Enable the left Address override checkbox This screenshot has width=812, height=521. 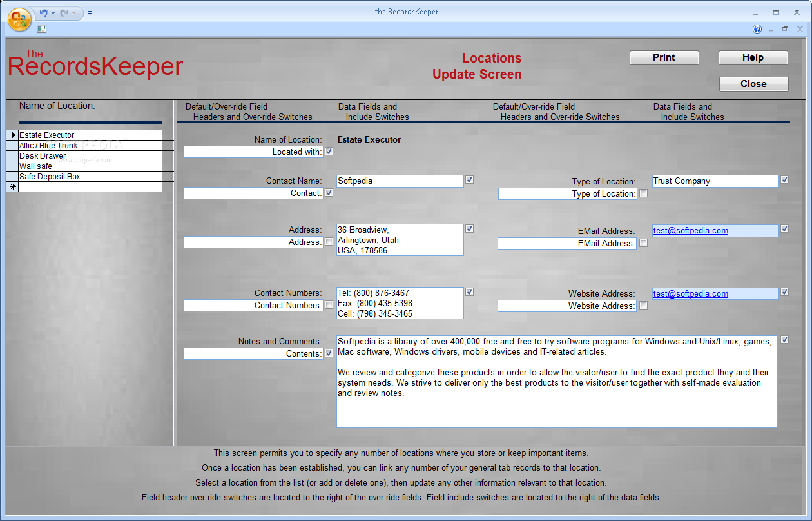pos(329,242)
